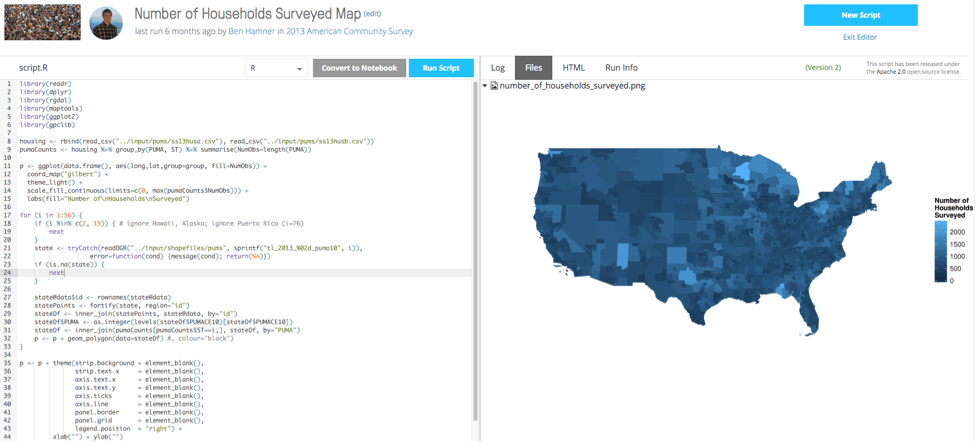Click the image file icon beside number_of_households_surveyed.png
975x442 pixels.
click(x=494, y=86)
